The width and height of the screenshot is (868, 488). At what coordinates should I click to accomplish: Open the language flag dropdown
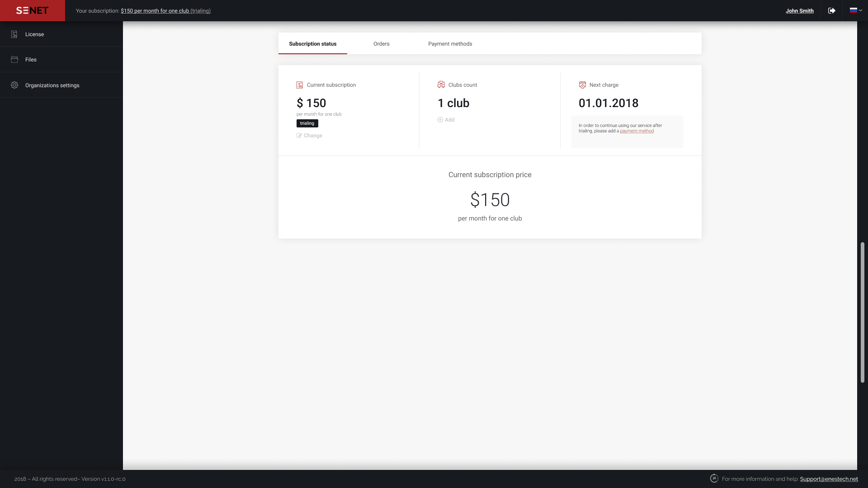(856, 10)
